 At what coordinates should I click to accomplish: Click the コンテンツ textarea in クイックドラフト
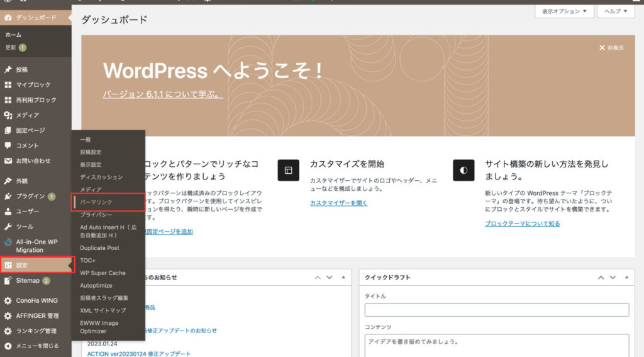pos(497,346)
